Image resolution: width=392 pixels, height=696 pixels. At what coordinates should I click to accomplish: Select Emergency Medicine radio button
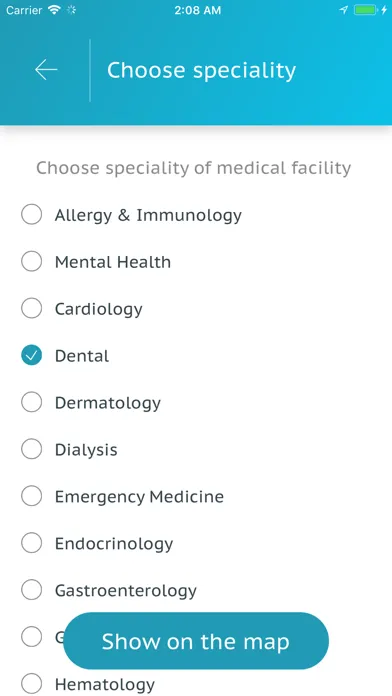tap(32, 496)
